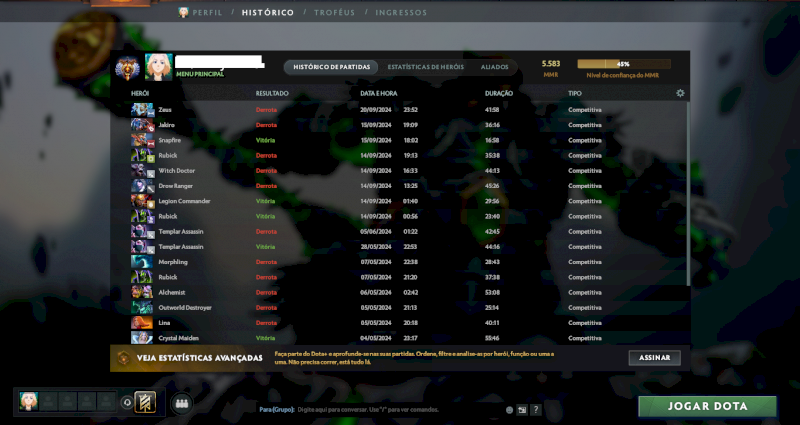Click the Resultado column header

tap(272, 93)
